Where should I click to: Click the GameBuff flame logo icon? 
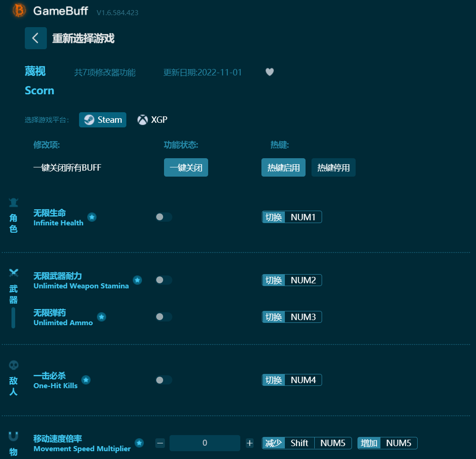19,10
